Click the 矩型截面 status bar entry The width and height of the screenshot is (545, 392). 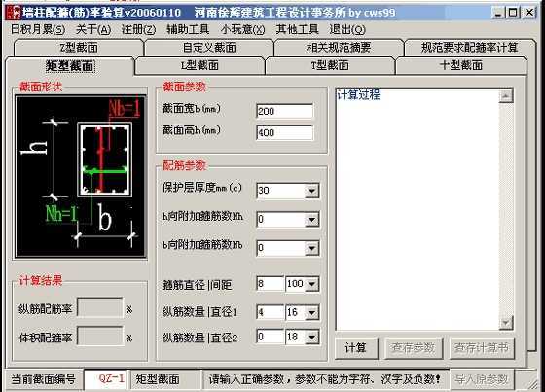coord(165,379)
